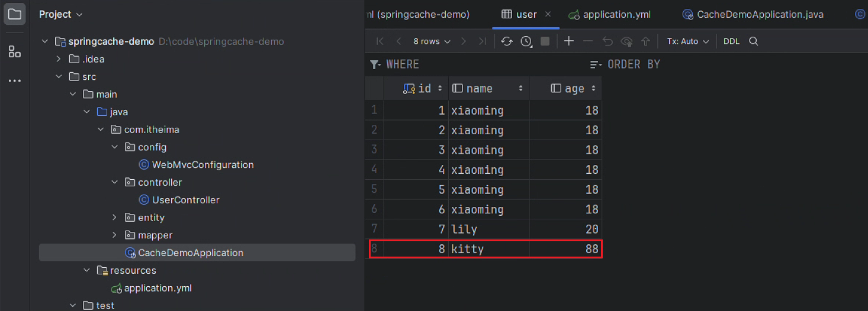Viewport: 868px width, 311px height.
Task: Show the table DDL
Action: click(732, 41)
